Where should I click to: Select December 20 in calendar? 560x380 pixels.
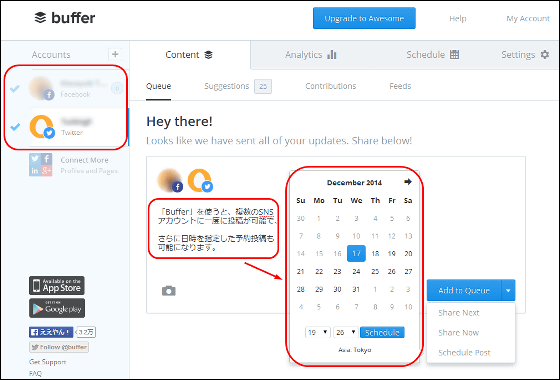click(x=408, y=254)
